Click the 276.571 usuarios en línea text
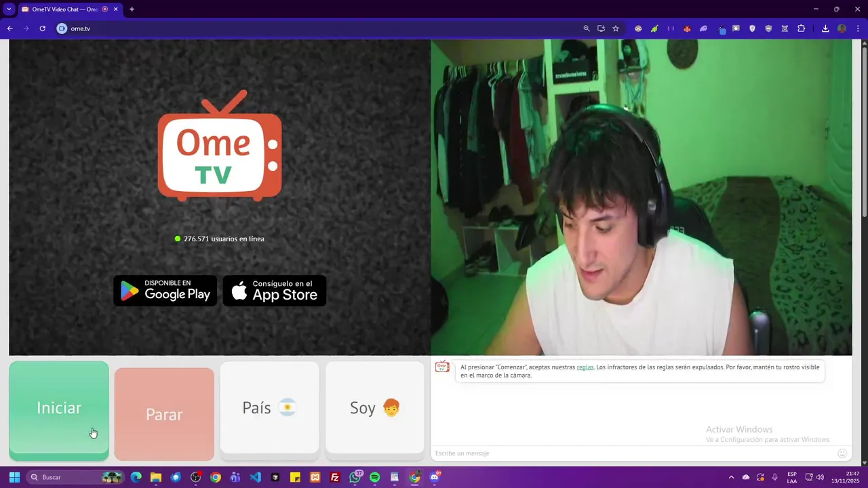Viewport: 868px width, 488px height. pyautogui.click(x=224, y=239)
